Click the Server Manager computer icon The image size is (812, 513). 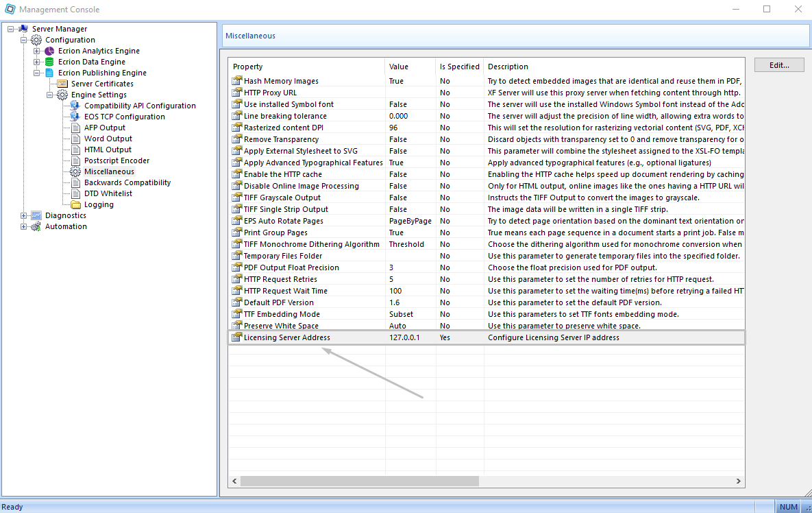click(23, 29)
